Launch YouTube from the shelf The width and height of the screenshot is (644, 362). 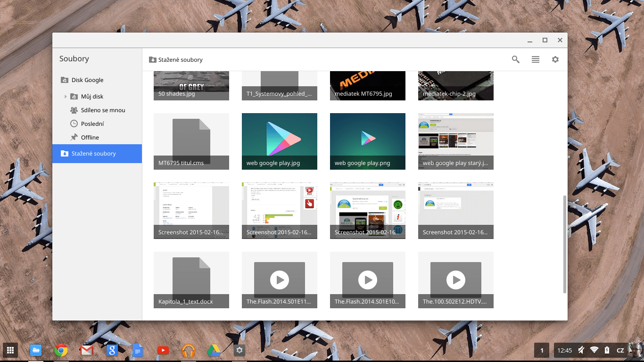163,350
